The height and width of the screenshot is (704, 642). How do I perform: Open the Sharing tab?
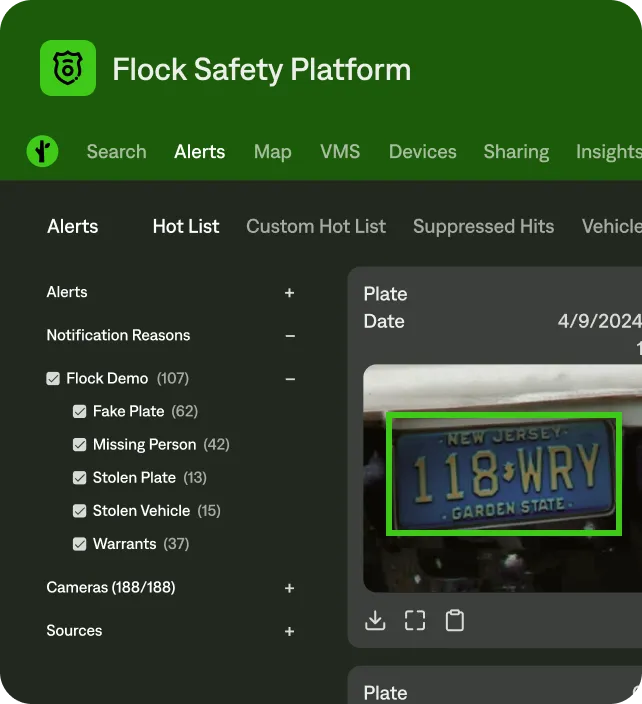click(x=516, y=152)
